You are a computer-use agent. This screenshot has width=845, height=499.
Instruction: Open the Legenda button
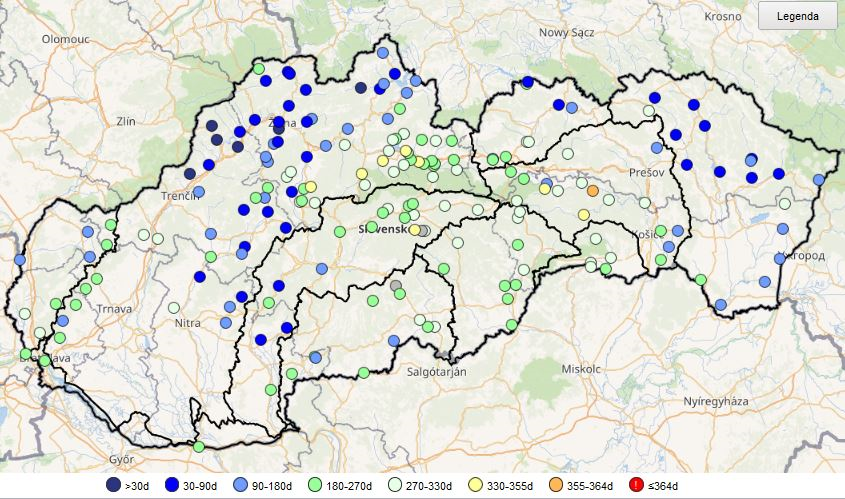(798, 16)
